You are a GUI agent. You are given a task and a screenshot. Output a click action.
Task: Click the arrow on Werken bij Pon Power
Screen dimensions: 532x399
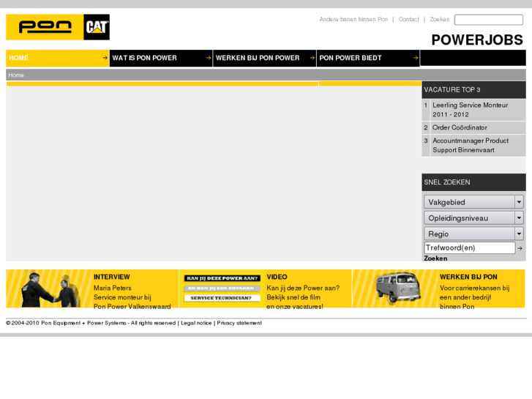click(x=312, y=58)
